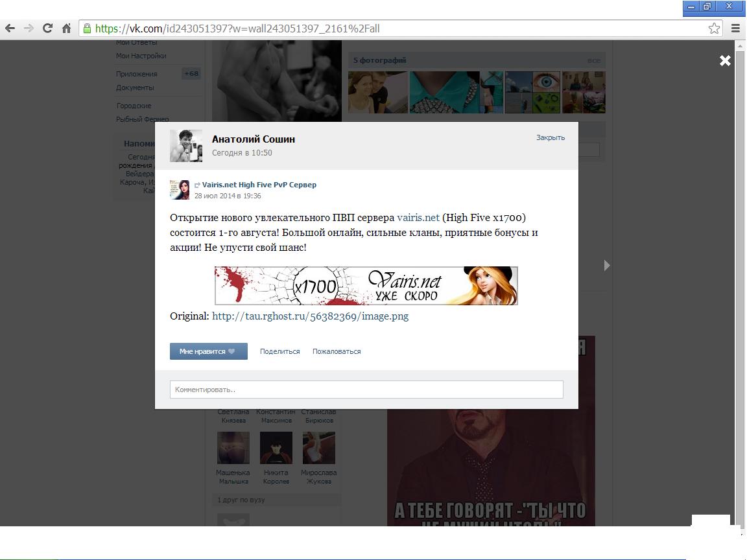
Task: Follow the vairis.net link in post text
Action: 418,218
